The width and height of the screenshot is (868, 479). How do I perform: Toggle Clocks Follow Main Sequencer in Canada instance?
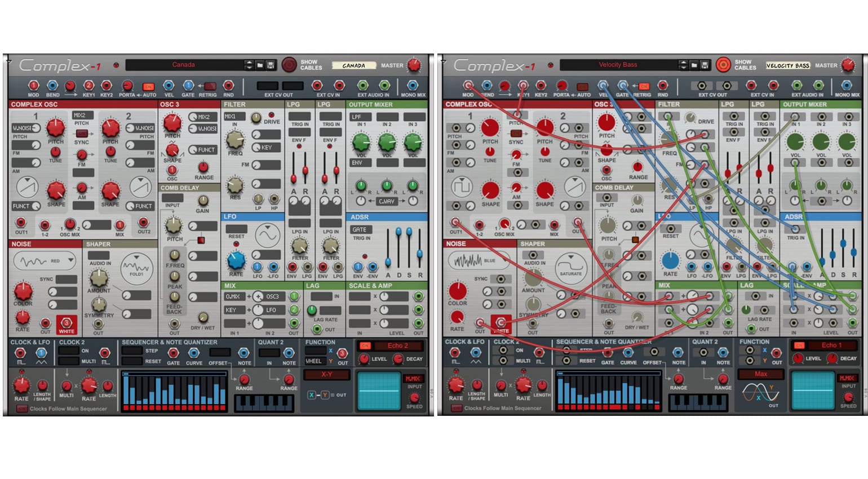[x=21, y=409]
